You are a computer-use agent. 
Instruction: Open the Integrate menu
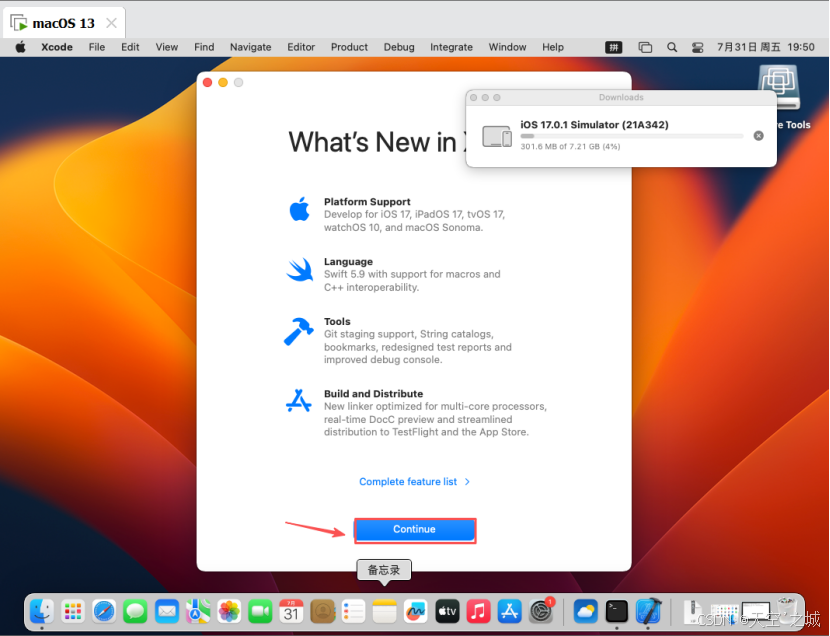(x=452, y=47)
